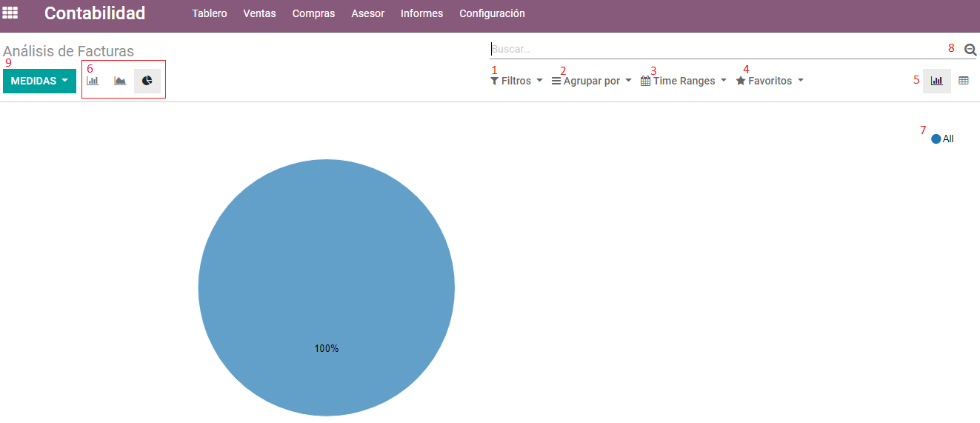The width and height of the screenshot is (980, 423).
Task: Expand the Agrupar por dropdown
Action: [x=591, y=81]
